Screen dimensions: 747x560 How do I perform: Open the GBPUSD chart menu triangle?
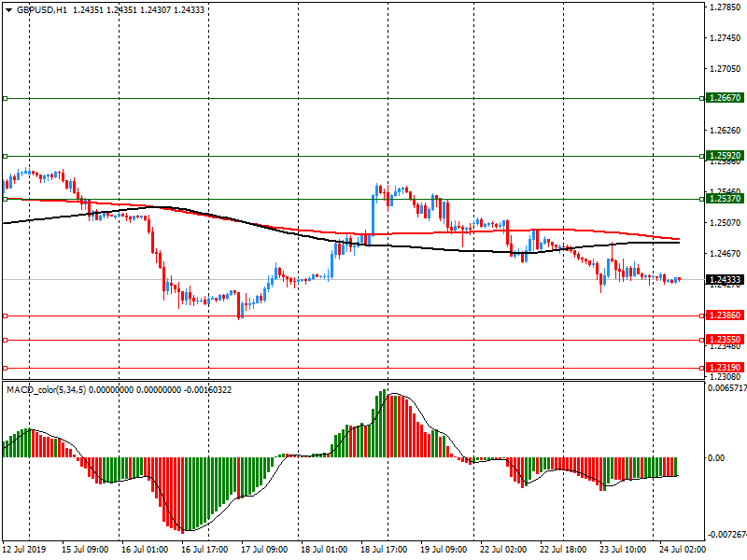coord(8,10)
